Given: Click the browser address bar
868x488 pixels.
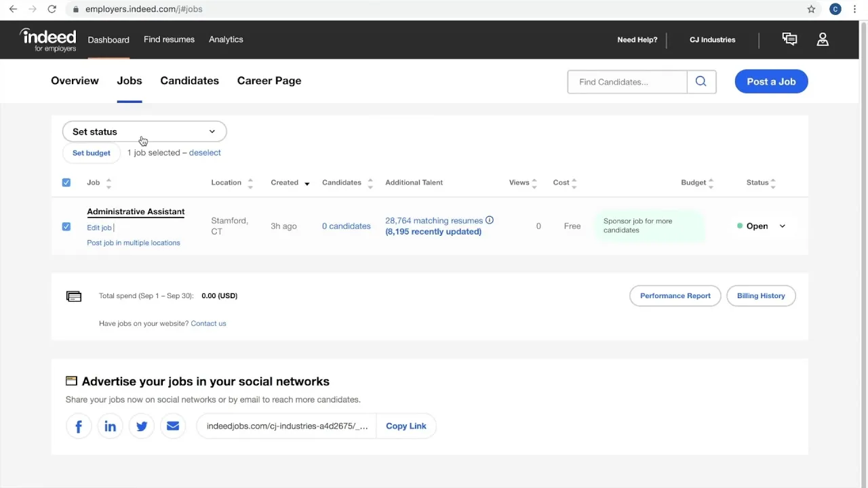Looking at the screenshot, I should pos(434,9).
